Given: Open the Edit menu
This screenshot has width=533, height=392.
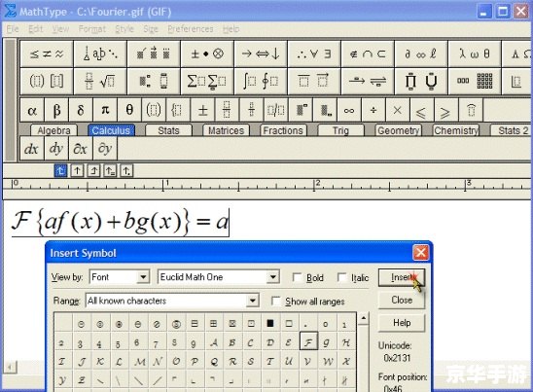Looking at the screenshot, I should (x=35, y=29).
